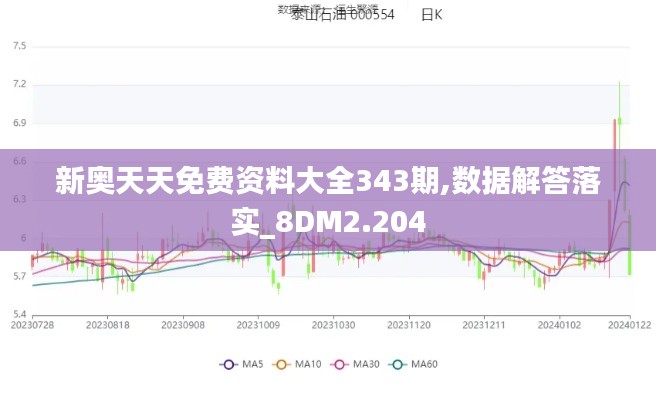Toggle the MA10 legend series

pos(297,364)
